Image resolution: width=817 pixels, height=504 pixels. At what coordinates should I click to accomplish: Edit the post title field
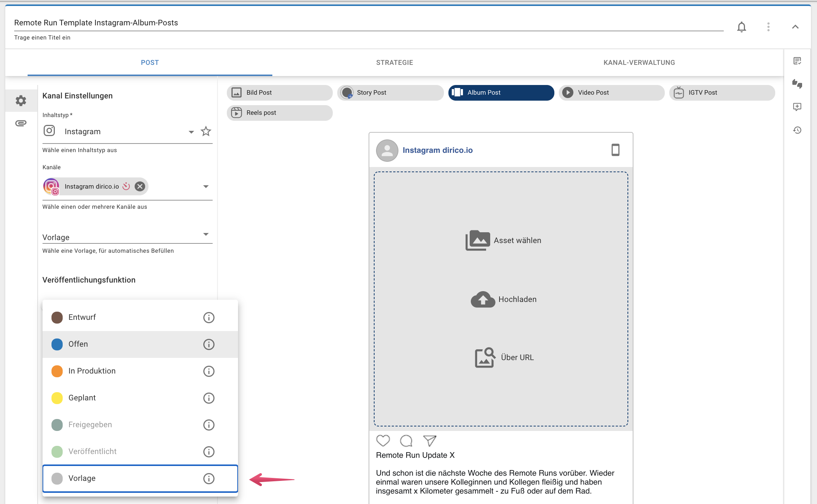(x=369, y=23)
